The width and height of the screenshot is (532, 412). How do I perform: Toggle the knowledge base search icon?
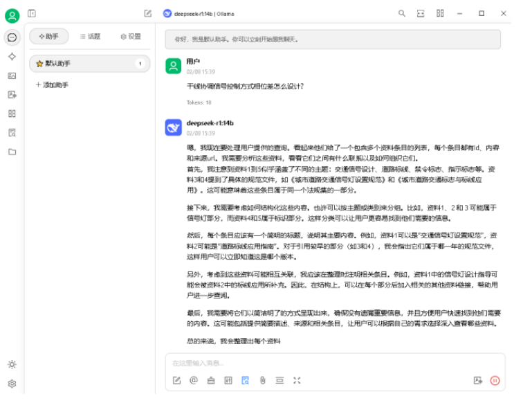(x=246, y=380)
